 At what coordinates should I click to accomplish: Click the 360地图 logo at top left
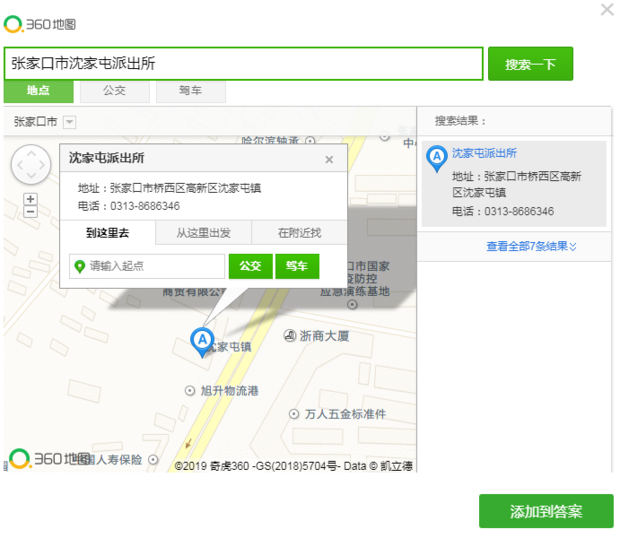(x=40, y=24)
